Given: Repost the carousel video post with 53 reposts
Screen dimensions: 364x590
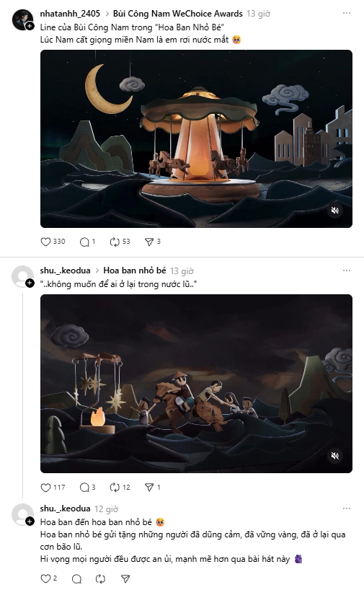Looking at the screenshot, I should coord(120,242).
